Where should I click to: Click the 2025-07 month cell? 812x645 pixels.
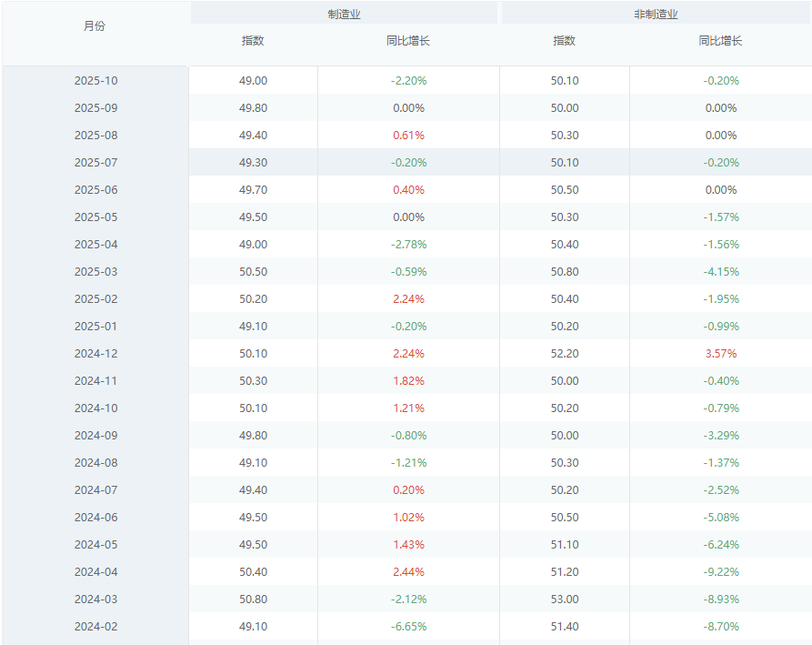pyautogui.click(x=95, y=163)
